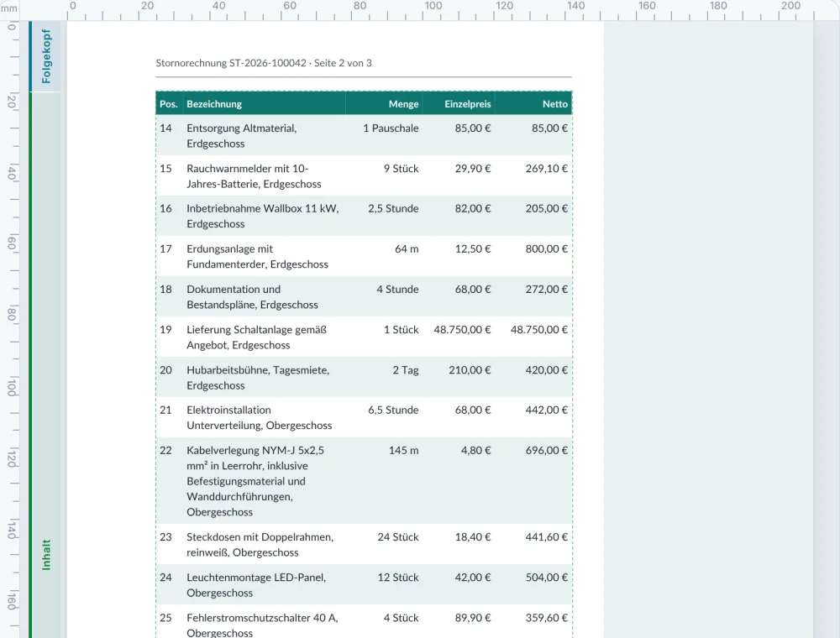Select position number 14
The height and width of the screenshot is (638, 840).
coord(166,128)
